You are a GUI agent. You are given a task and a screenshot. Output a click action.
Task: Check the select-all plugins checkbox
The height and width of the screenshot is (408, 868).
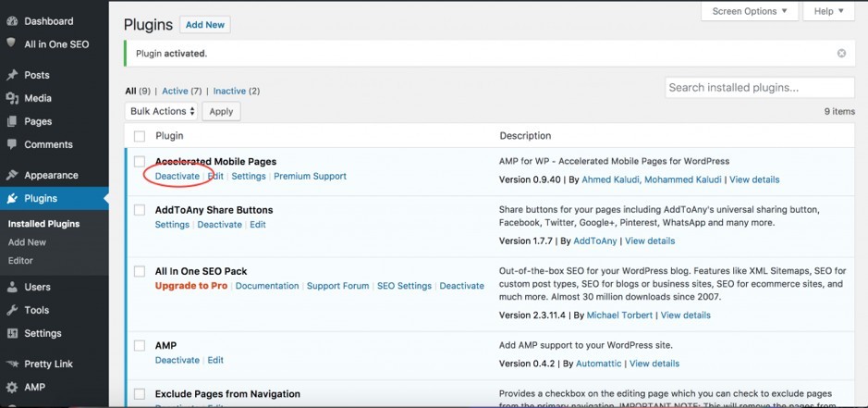coord(140,136)
